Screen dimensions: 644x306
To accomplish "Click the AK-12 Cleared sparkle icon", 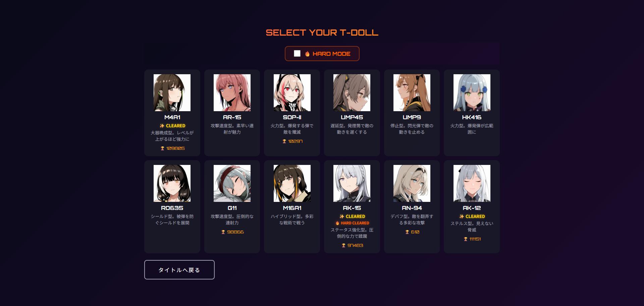I will 462,217.
